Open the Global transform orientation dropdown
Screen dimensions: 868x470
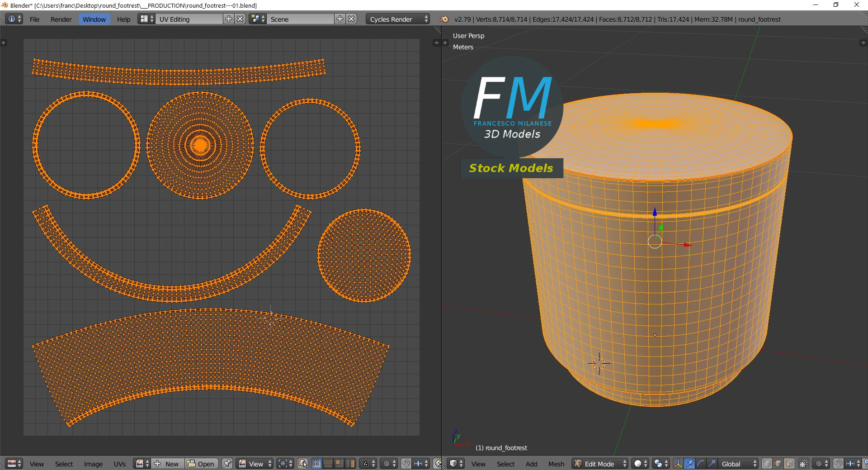[738, 464]
